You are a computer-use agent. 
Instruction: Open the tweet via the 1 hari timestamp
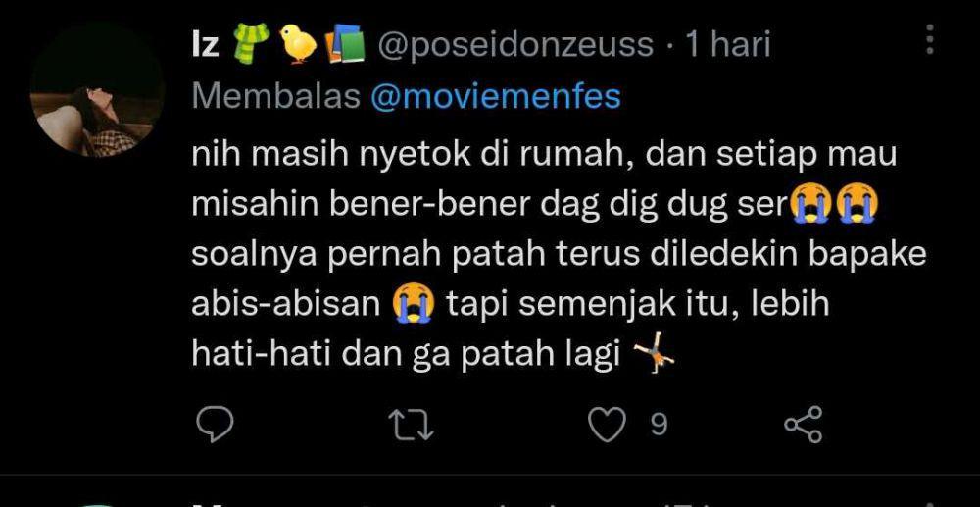727,45
